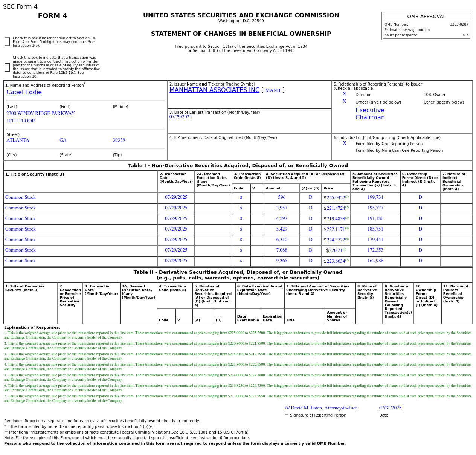476x455 pixels.
Task: Open footnote (2) beside price $221.4724
Action: click(347, 208)
